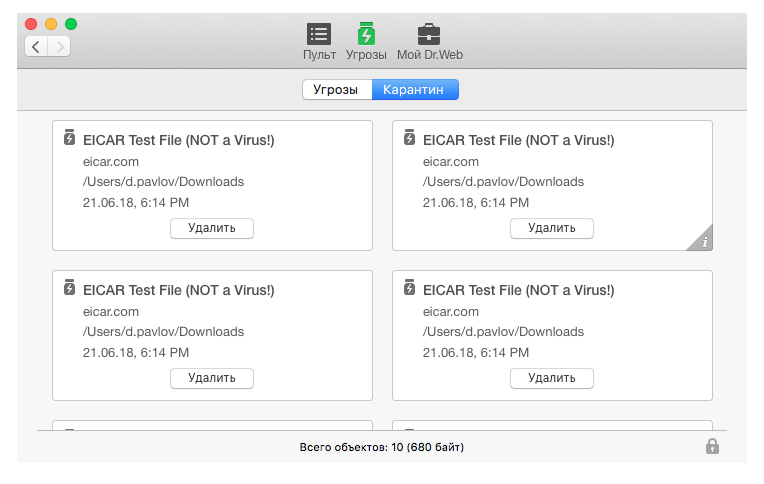Go forward with the right arrow
This screenshot has width=764, height=484.
[x=59, y=46]
